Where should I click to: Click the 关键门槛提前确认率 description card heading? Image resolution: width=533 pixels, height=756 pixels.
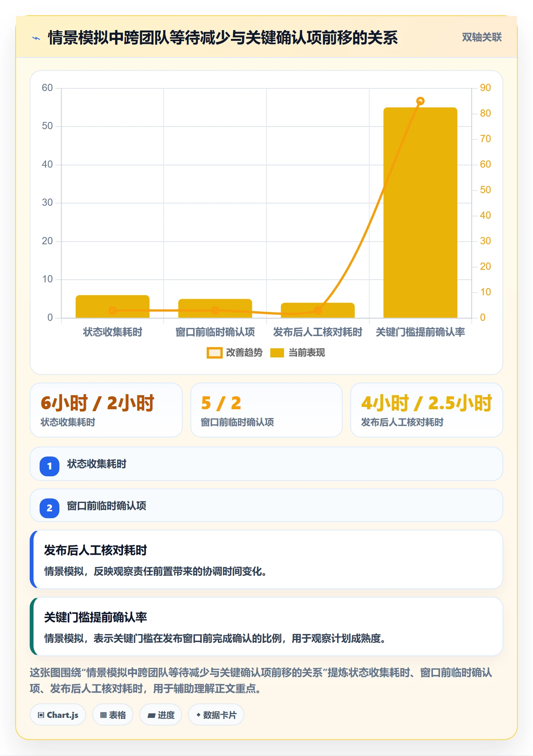(96, 618)
